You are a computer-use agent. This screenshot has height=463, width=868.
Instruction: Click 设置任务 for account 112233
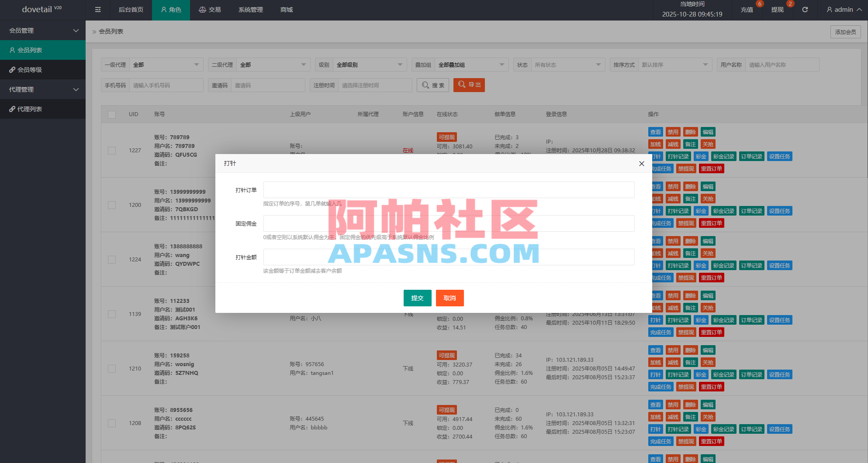coord(780,320)
